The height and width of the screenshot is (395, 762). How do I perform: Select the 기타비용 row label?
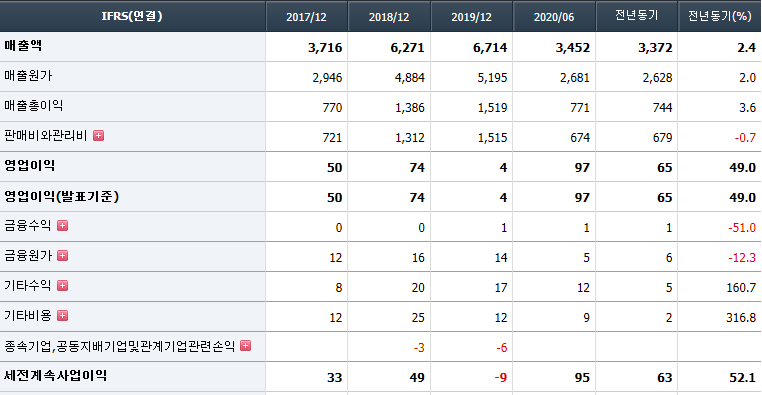click(28, 316)
